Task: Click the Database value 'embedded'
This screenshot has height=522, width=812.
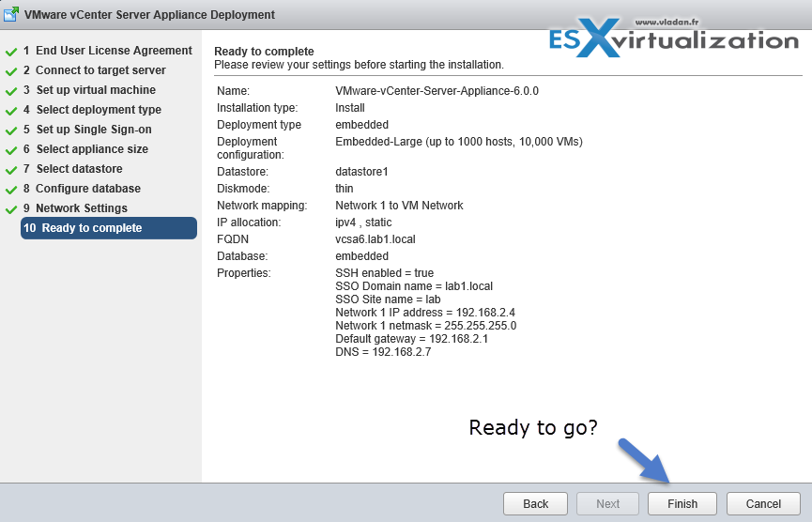Action: (x=362, y=255)
